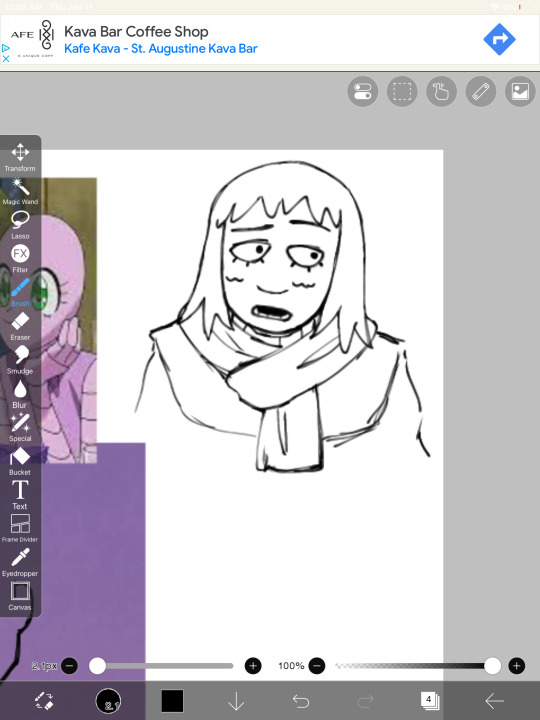540x720 pixels.
Task: Close the ad with the X icon
Action: point(6,59)
